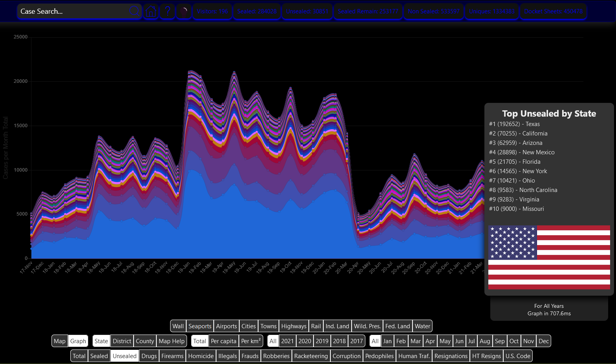Show Unsealed cases category
Viewport: 616px width, 364px height.
point(125,356)
